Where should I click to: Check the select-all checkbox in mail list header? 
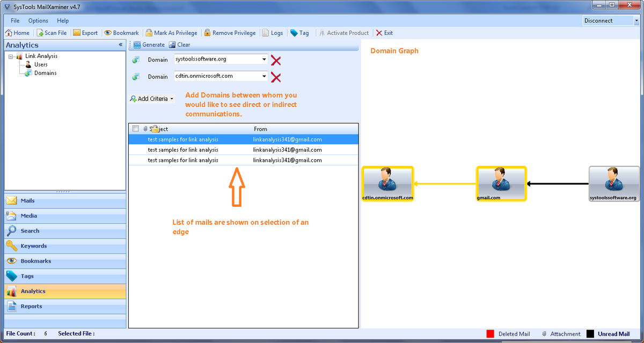point(135,129)
